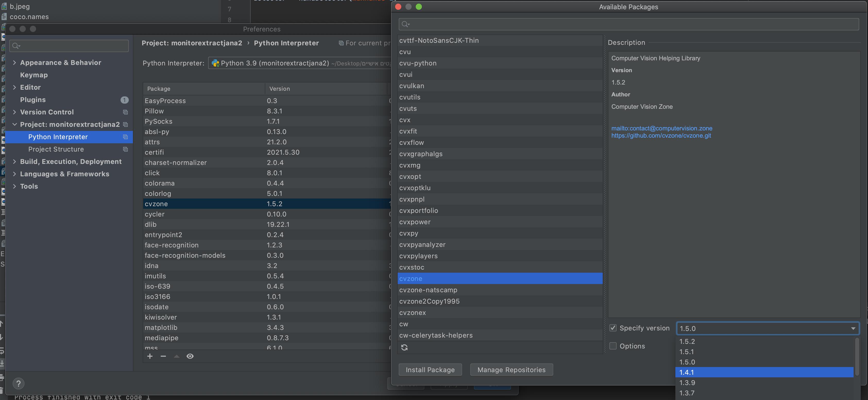Uncheck the Specify version checkbox
868x400 pixels.
point(613,328)
